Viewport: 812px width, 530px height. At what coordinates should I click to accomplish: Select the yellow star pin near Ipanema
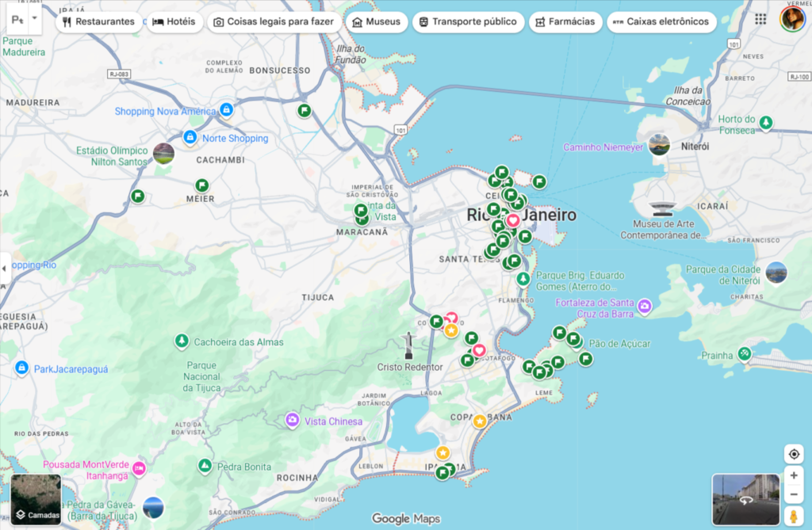[442, 453]
